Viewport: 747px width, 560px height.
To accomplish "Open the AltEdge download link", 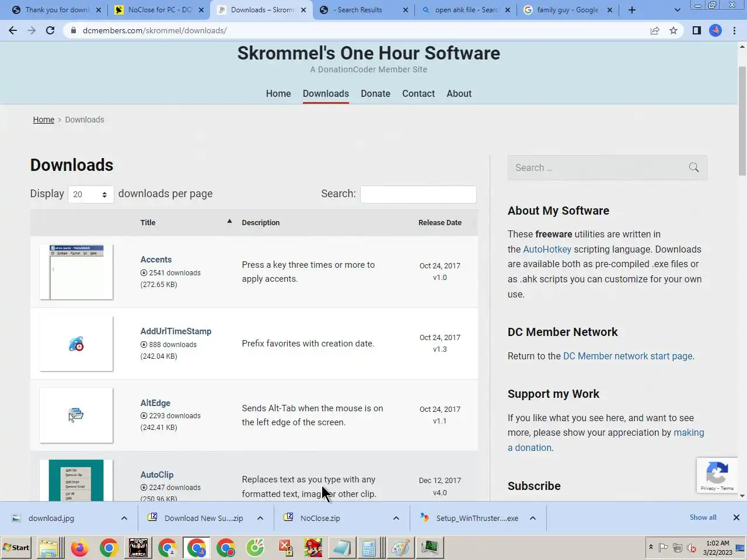I will point(155,403).
